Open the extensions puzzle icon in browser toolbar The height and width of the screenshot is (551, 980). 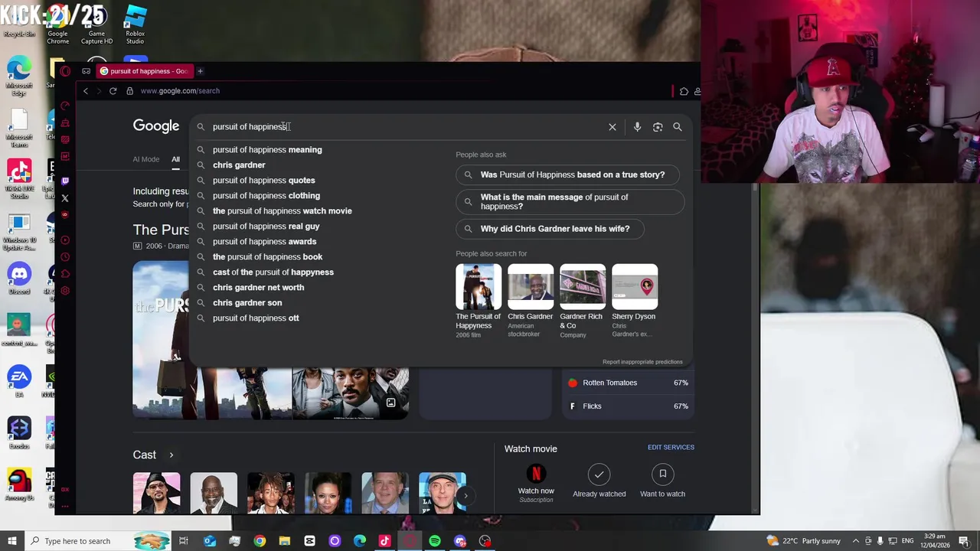pyautogui.click(x=684, y=91)
